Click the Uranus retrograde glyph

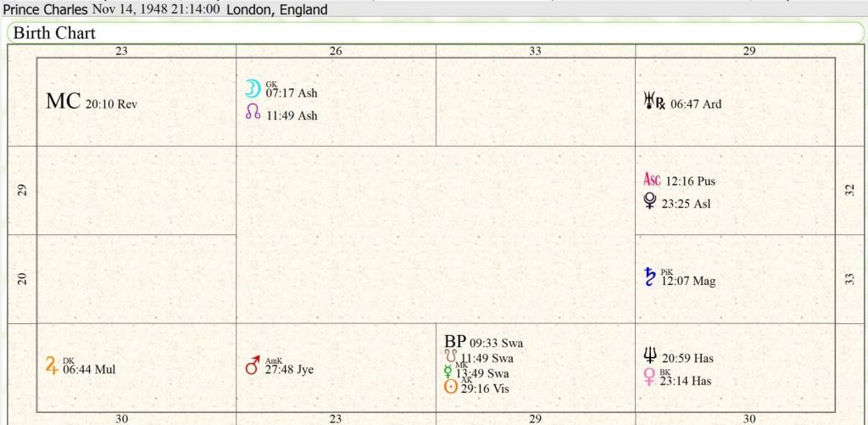tap(654, 103)
